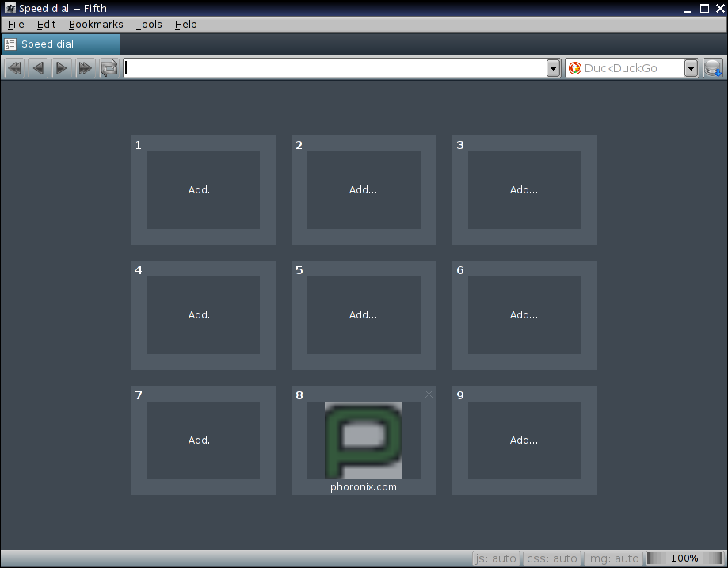
Task: Toggle CSS mode in status bar
Action: click(551, 558)
